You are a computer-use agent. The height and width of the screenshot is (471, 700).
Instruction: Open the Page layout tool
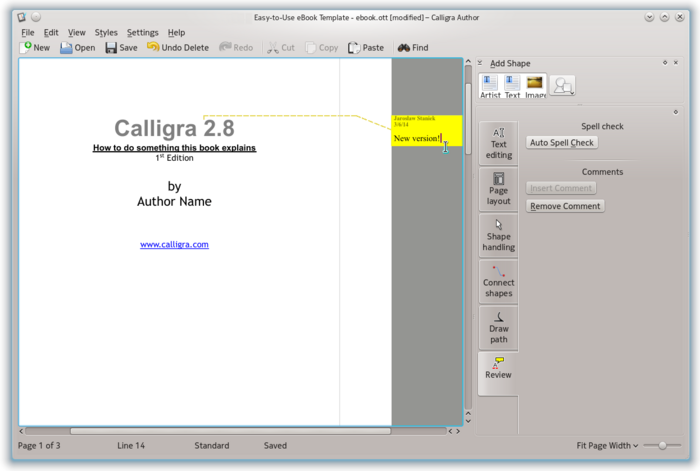click(498, 189)
